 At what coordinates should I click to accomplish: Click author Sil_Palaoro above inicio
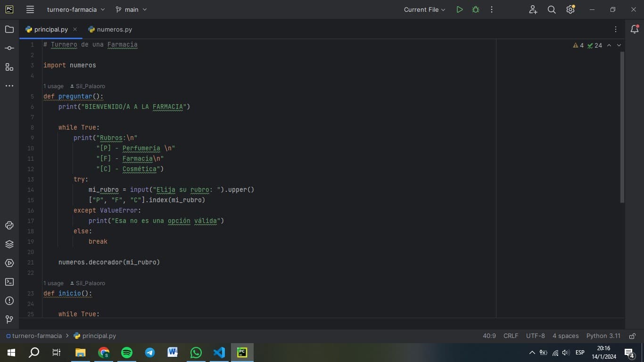pyautogui.click(x=88, y=283)
